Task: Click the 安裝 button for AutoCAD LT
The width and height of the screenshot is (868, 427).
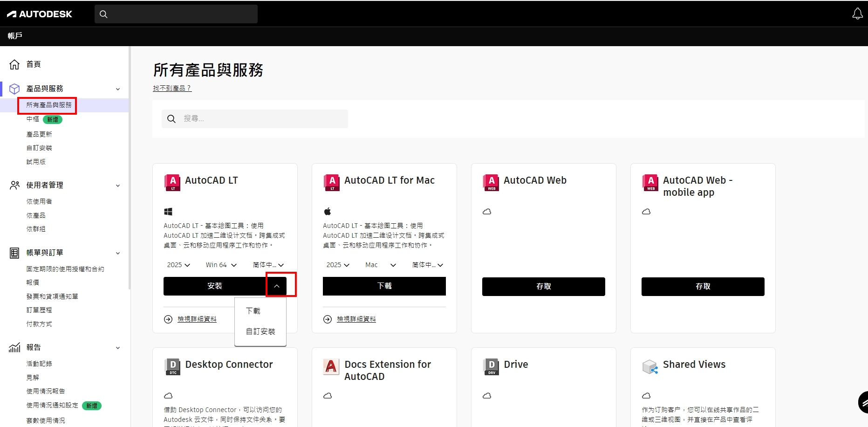Action: point(215,286)
